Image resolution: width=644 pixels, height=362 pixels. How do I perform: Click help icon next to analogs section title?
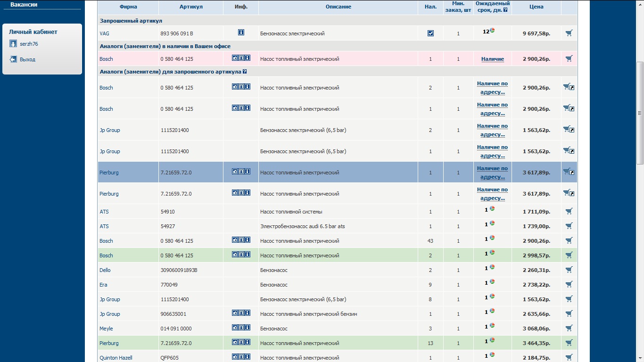(x=245, y=72)
